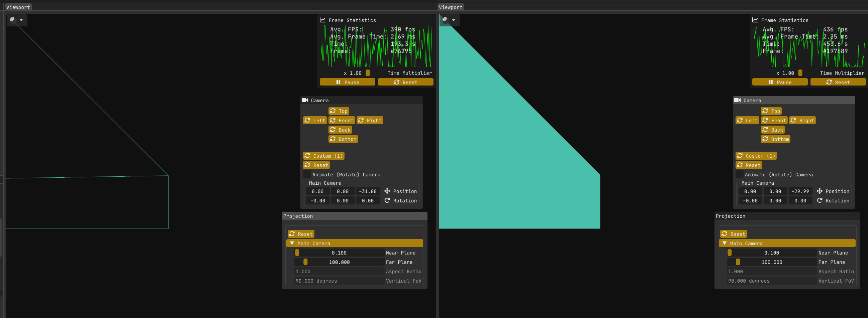Click the shading sphere icon in left viewport
This screenshot has width=868, height=318.
pyautogui.click(x=12, y=19)
